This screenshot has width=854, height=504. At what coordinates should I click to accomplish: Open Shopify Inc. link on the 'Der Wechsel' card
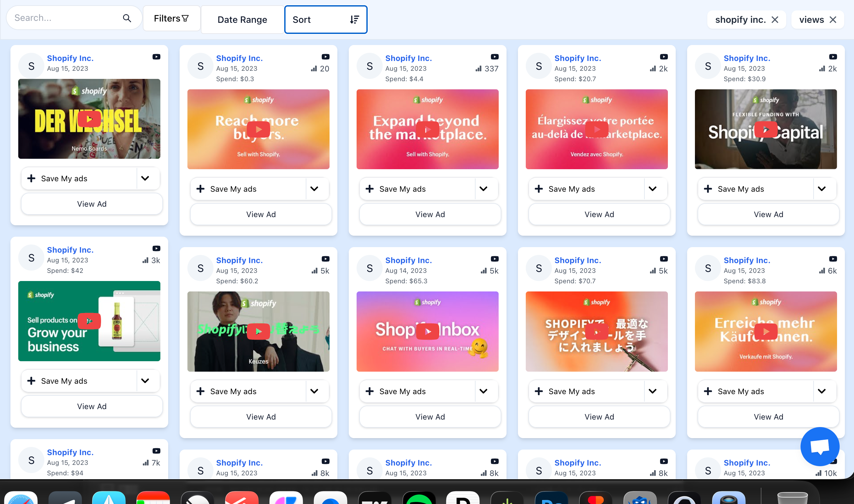click(70, 58)
